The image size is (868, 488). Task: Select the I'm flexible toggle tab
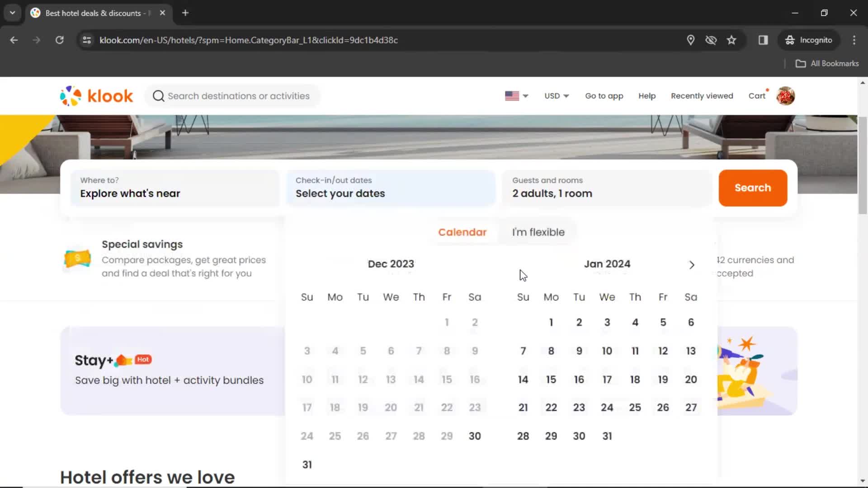(x=538, y=232)
